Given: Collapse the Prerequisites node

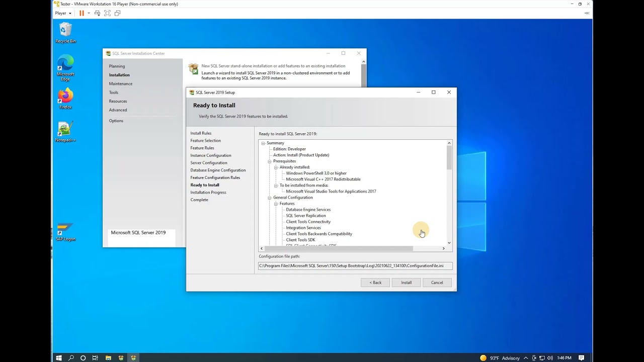Looking at the screenshot, I should pyautogui.click(x=269, y=161).
